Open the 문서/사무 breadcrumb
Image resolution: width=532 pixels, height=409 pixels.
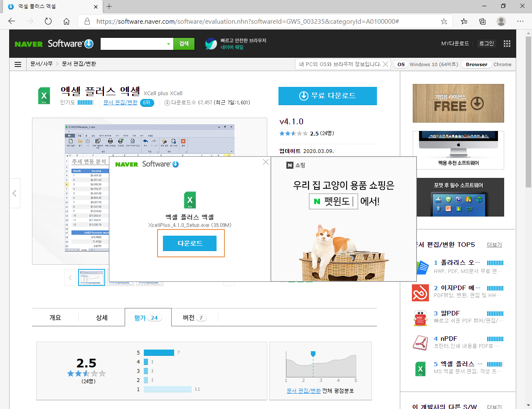42,64
